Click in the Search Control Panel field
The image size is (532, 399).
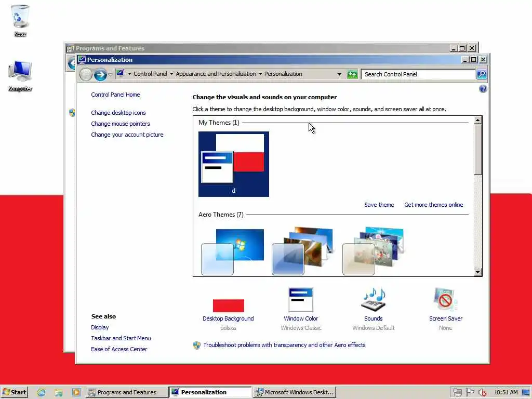pyautogui.click(x=418, y=74)
